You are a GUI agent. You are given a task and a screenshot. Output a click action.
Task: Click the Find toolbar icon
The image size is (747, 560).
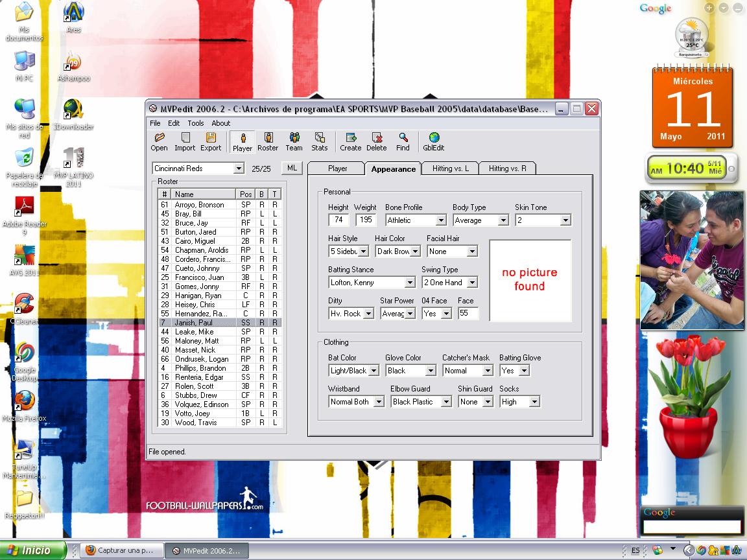click(x=403, y=141)
